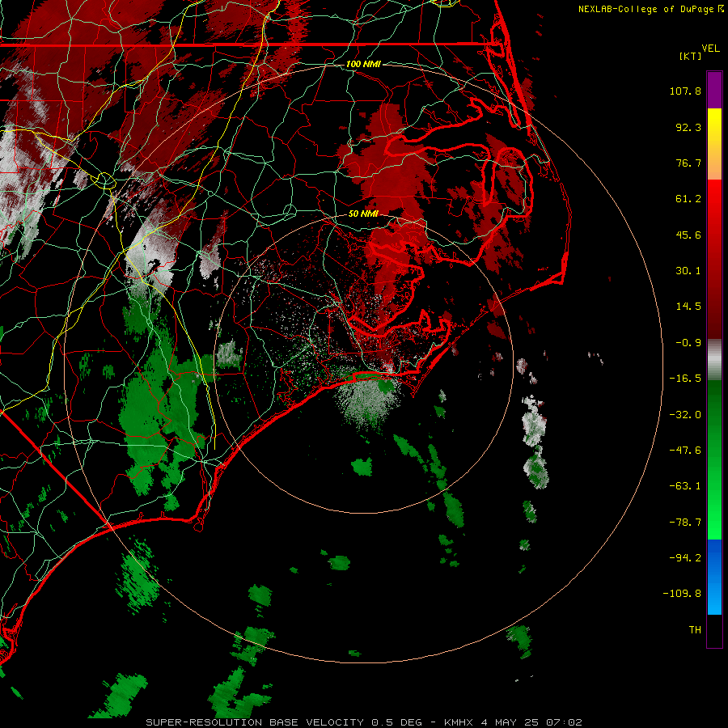Image resolution: width=728 pixels, height=728 pixels.
Task: Click the blue segment of color bar
Action: point(714,577)
